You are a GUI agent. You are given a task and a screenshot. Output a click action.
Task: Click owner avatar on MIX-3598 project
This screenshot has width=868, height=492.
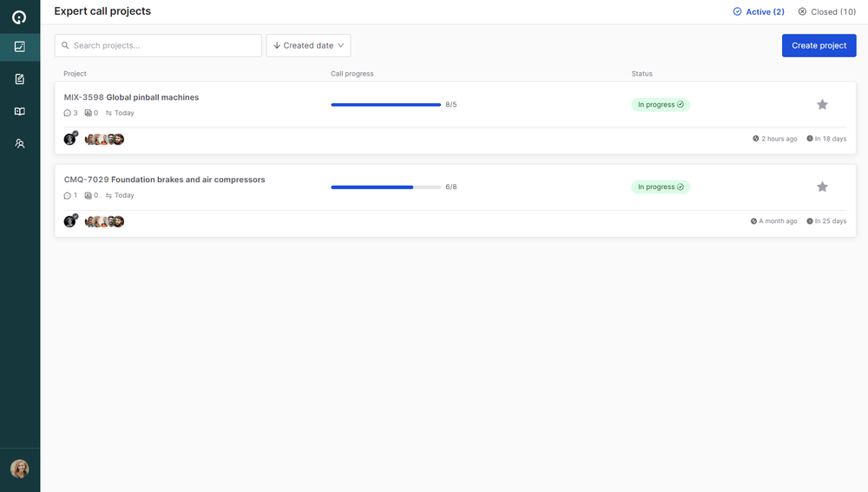pos(69,139)
